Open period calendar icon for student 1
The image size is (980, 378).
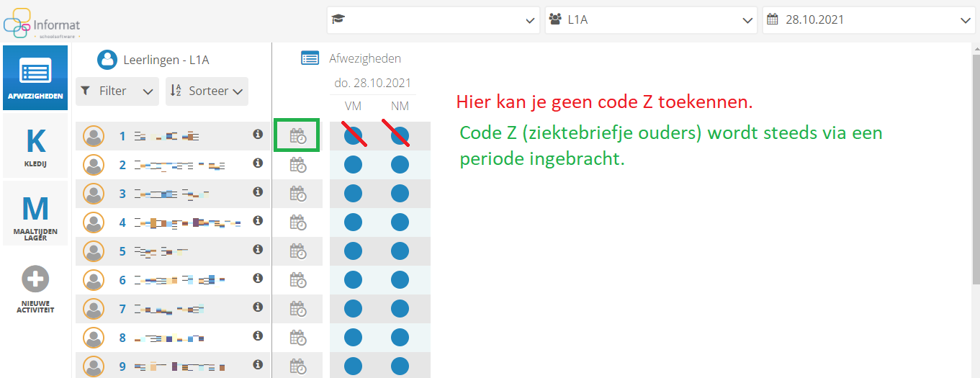(297, 136)
